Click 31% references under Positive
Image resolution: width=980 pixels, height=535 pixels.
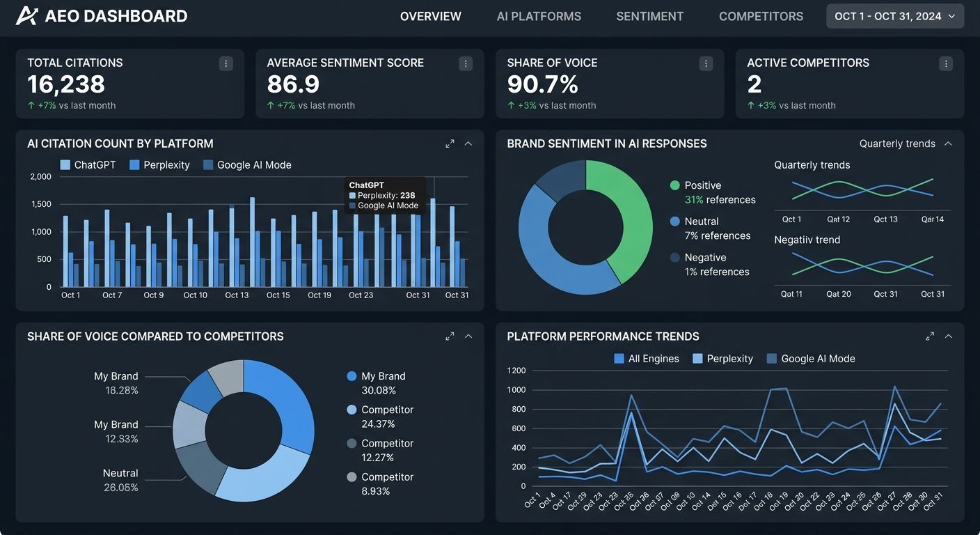coord(720,200)
